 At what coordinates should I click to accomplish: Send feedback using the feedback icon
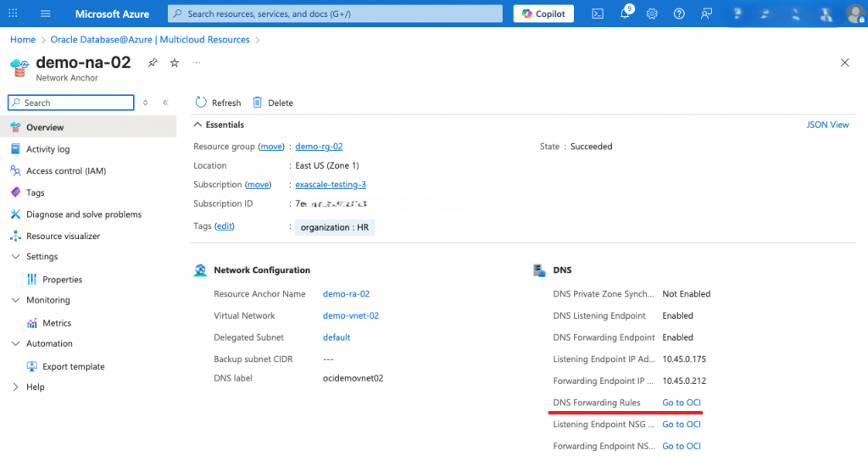(x=706, y=14)
